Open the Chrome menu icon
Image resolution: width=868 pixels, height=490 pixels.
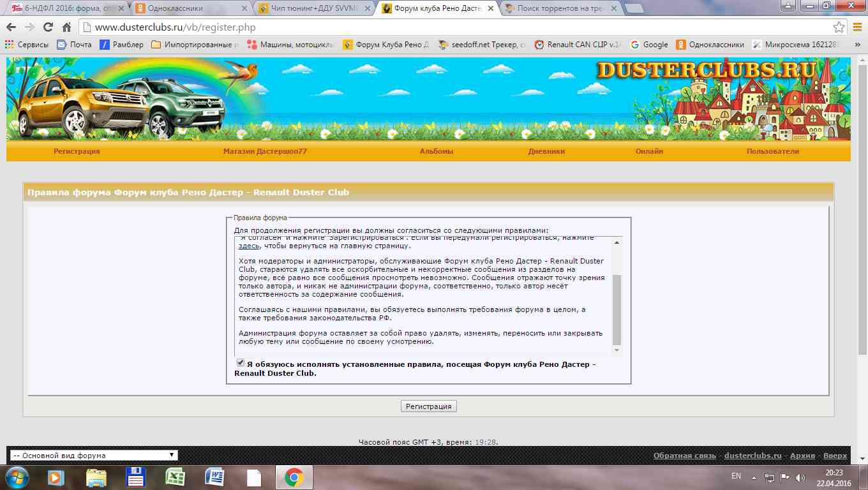click(x=857, y=27)
